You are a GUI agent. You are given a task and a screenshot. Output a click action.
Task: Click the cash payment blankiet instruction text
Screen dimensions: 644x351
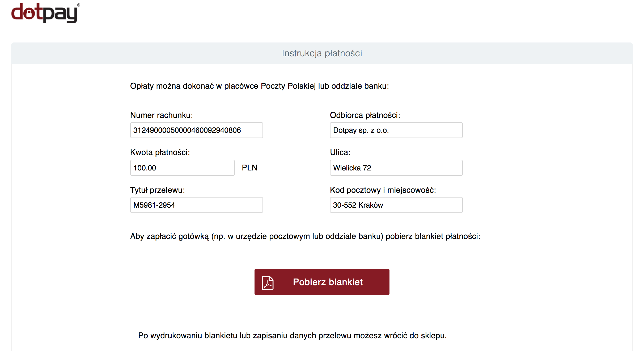(x=305, y=236)
